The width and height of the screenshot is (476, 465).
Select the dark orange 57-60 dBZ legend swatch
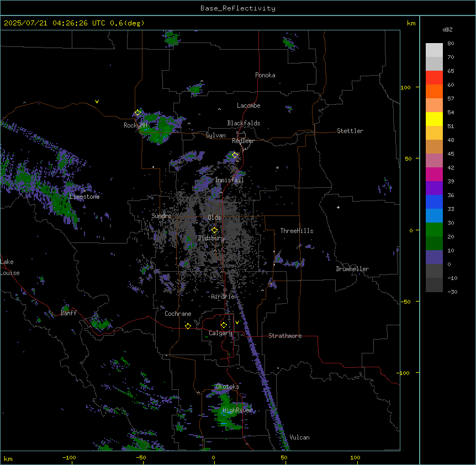point(434,91)
